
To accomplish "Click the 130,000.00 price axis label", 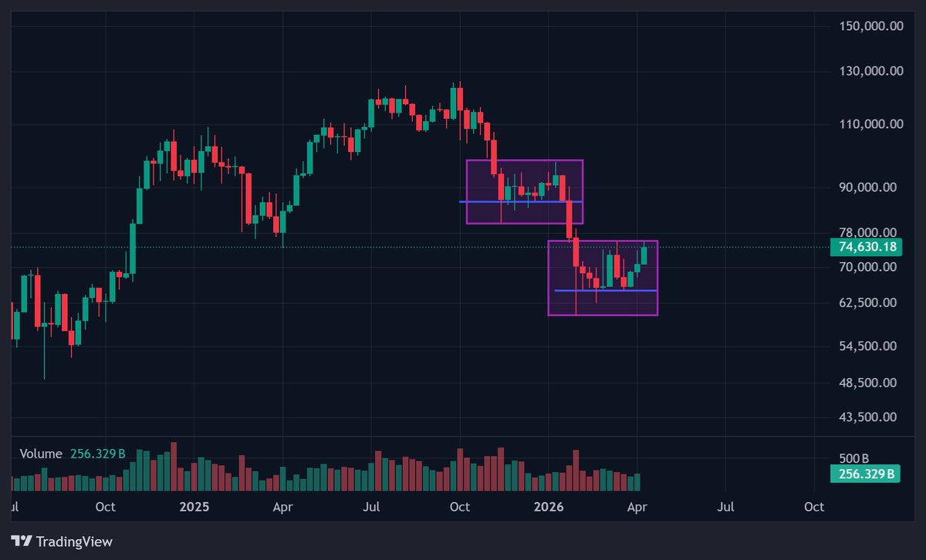I will point(871,71).
